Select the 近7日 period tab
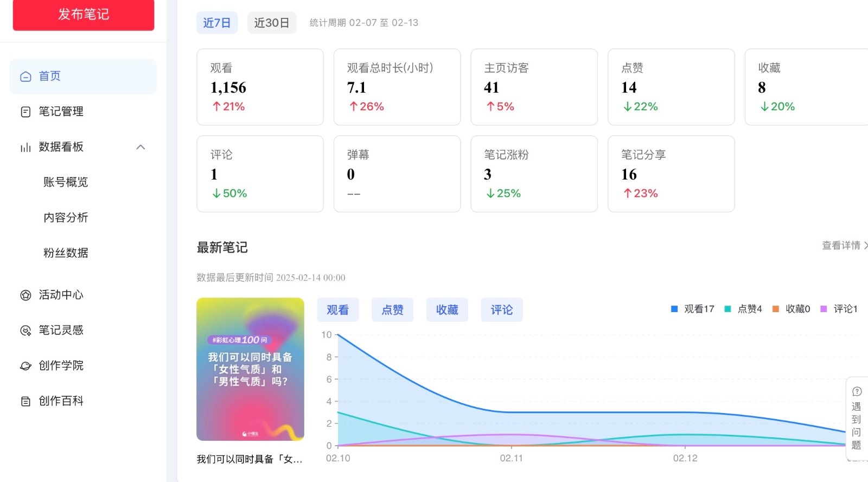Image resolution: width=868 pixels, height=482 pixels. pyautogui.click(x=216, y=23)
